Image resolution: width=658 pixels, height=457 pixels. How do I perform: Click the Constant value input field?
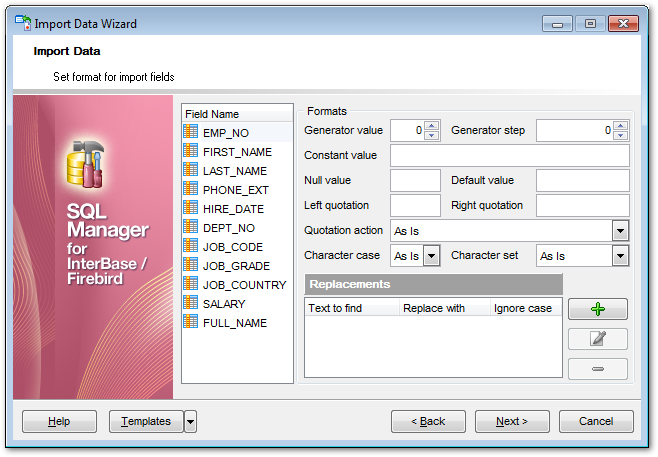[509, 156]
